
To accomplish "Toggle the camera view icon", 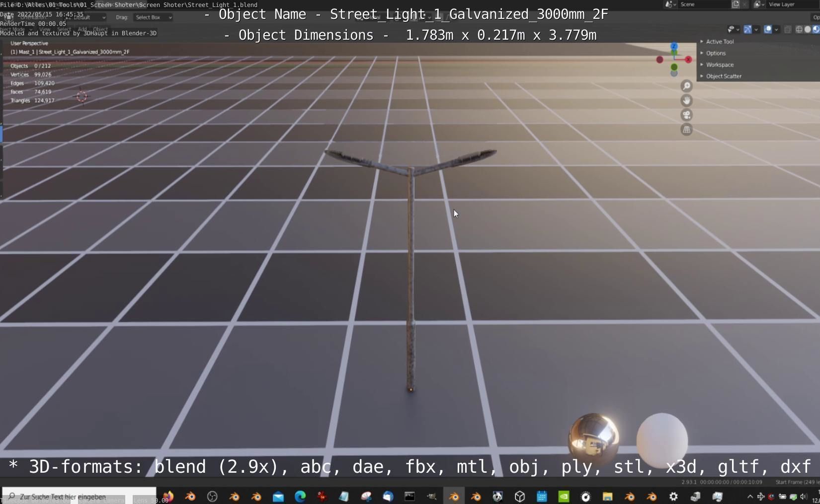I will coord(686,115).
